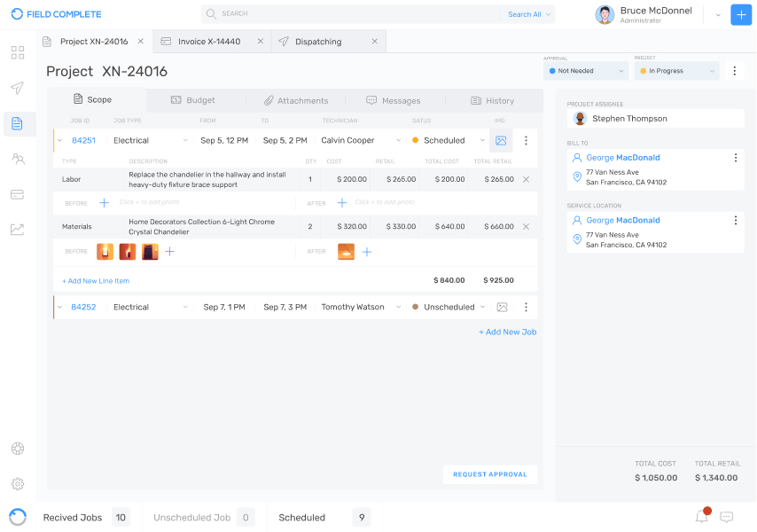Click the Request Approval button
Screen dimensions: 757x532
coord(489,474)
